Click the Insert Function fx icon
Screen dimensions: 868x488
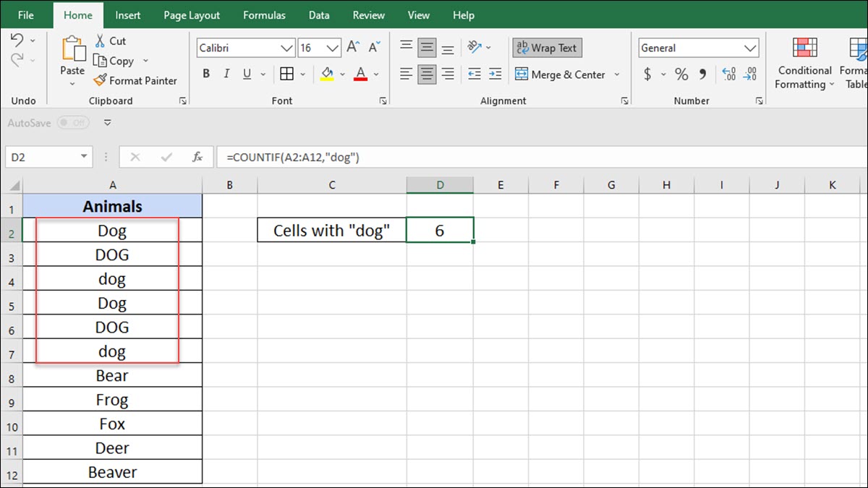click(197, 157)
